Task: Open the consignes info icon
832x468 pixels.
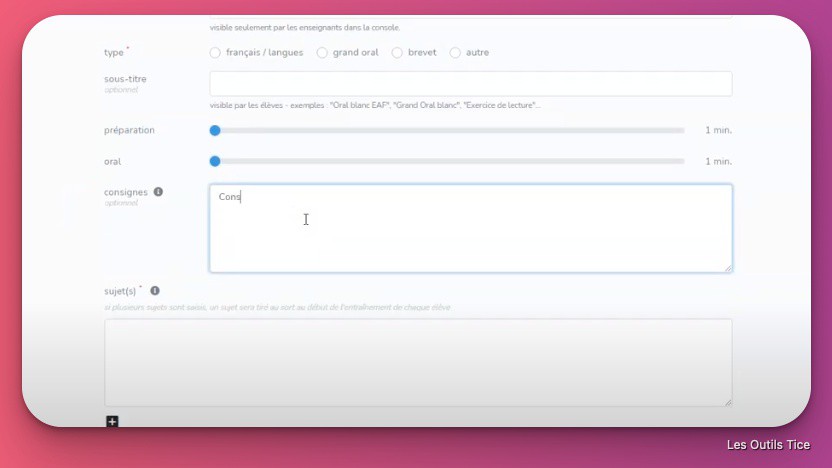Action: tap(158, 192)
